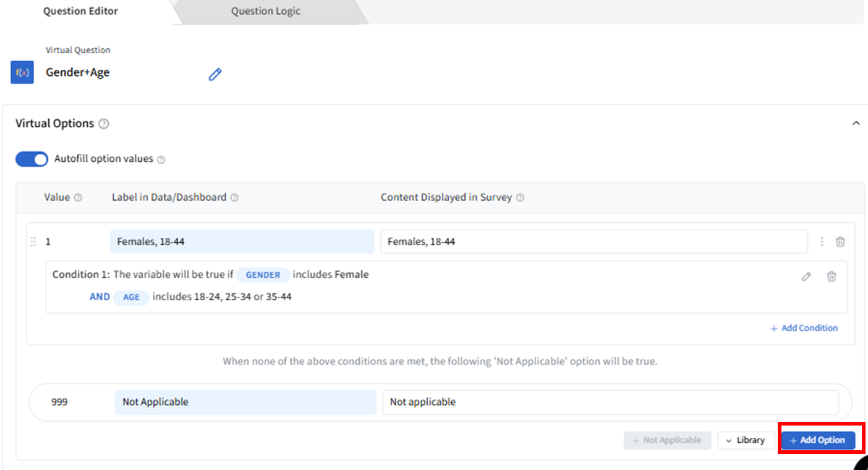
Task: Click help icon next to Virtual Options
Action: [x=104, y=124]
